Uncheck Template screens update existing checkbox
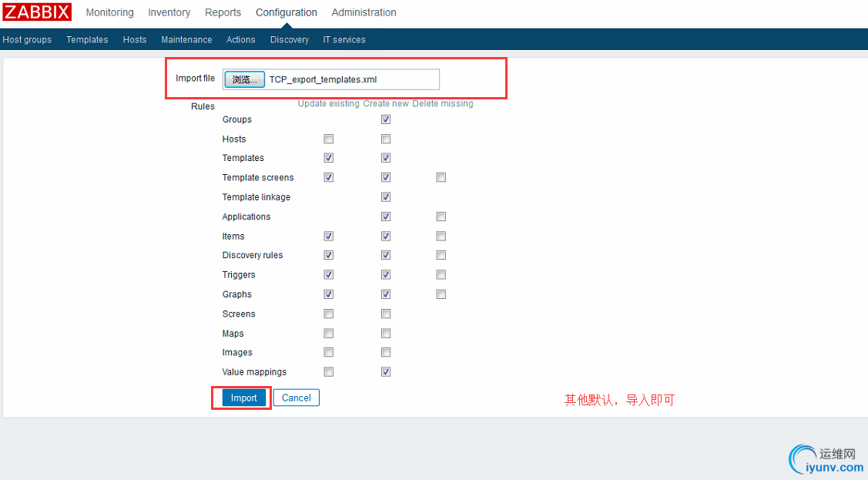This screenshot has width=868, height=480. [329, 178]
